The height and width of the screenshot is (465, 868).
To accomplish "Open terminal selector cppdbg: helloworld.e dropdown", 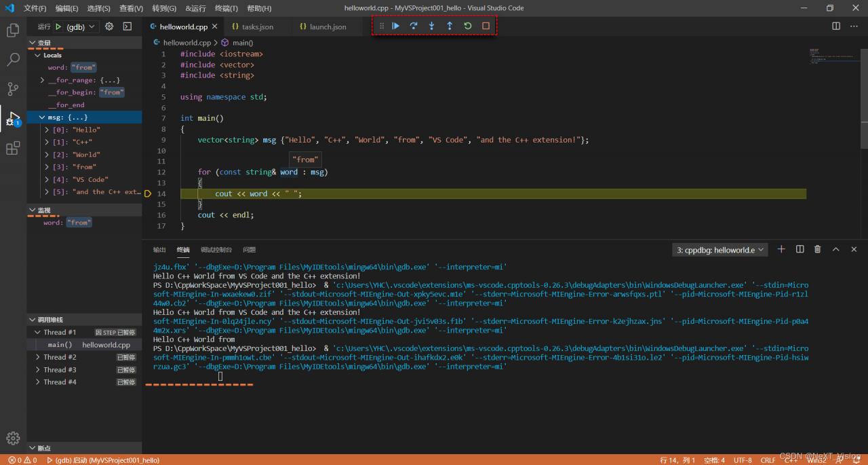I will 720,250.
